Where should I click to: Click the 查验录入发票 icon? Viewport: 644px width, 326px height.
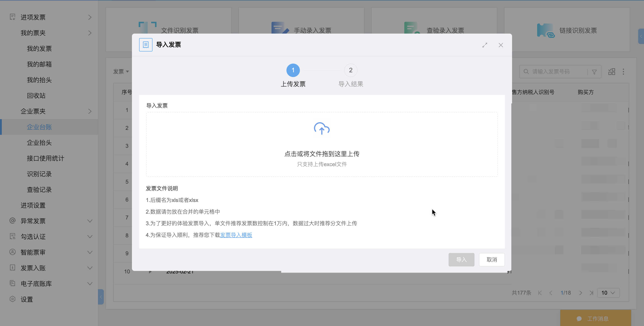pos(413,28)
